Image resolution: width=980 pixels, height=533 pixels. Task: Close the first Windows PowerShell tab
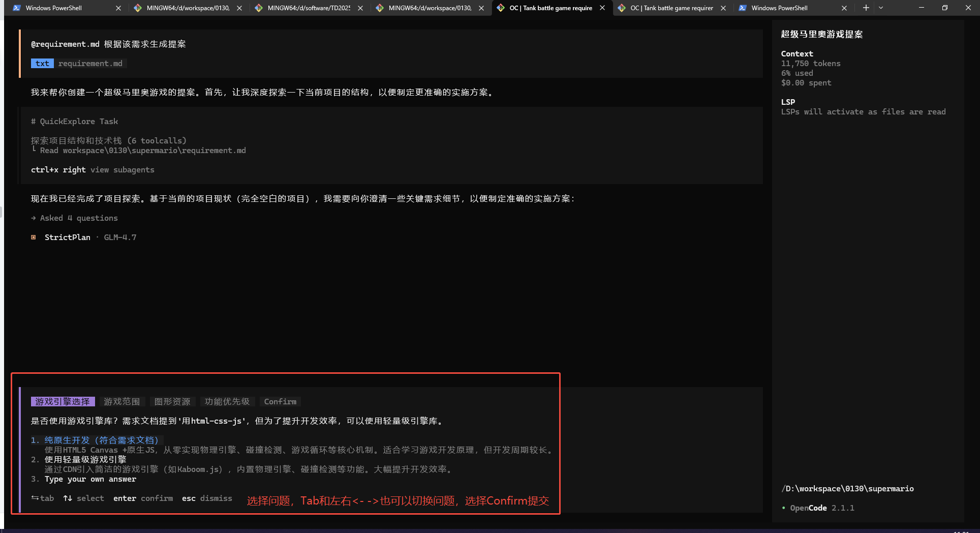[x=118, y=8]
